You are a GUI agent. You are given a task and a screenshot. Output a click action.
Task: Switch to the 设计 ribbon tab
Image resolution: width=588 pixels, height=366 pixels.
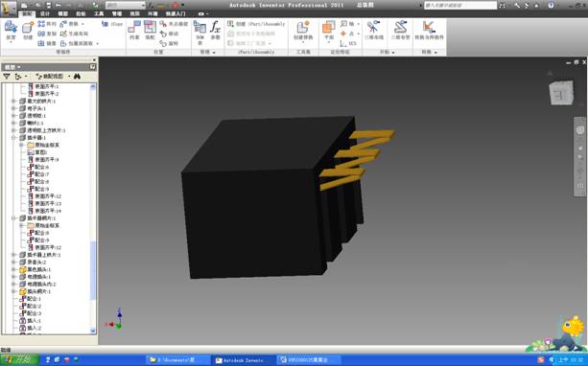coord(45,13)
